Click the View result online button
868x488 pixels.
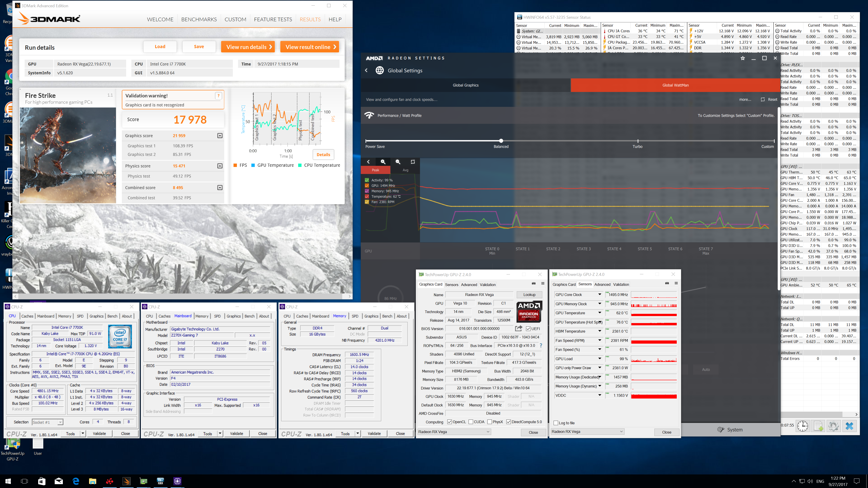coord(310,47)
